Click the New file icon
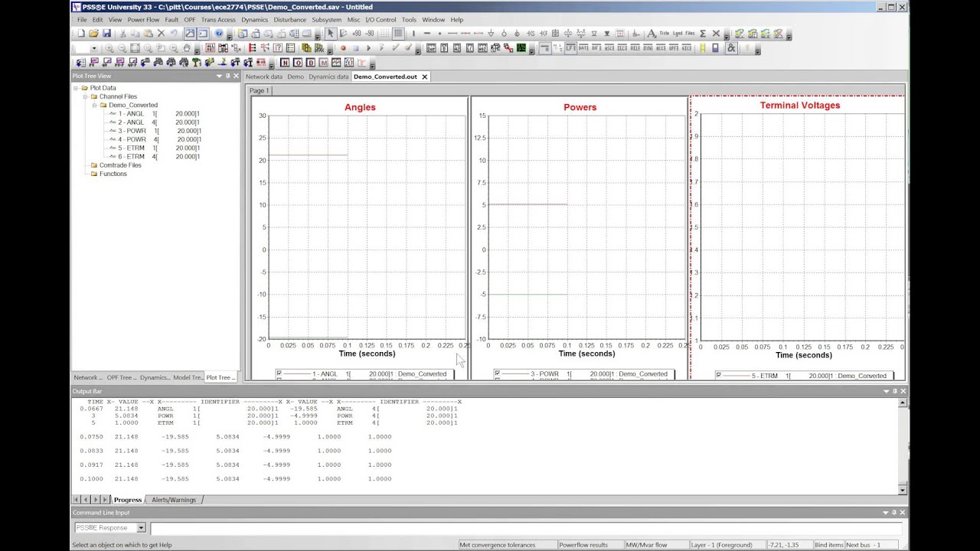 point(80,34)
